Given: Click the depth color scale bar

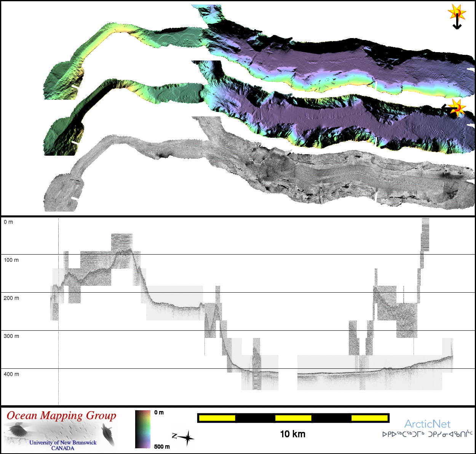Looking at the screenshot, I should coord(143,429).
